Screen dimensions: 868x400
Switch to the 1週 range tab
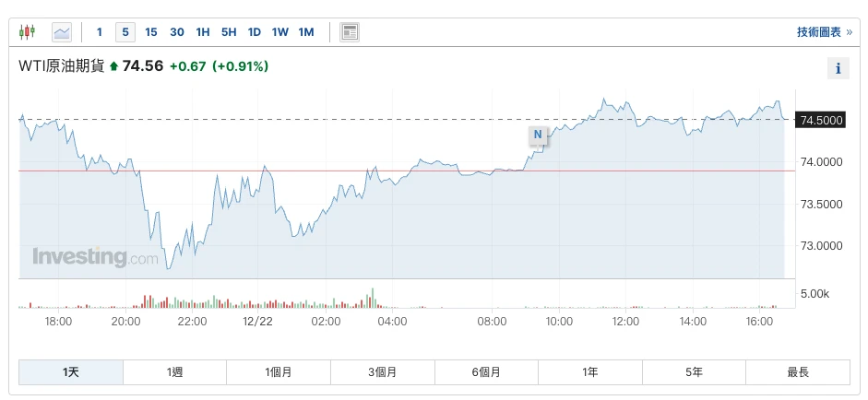175,372
